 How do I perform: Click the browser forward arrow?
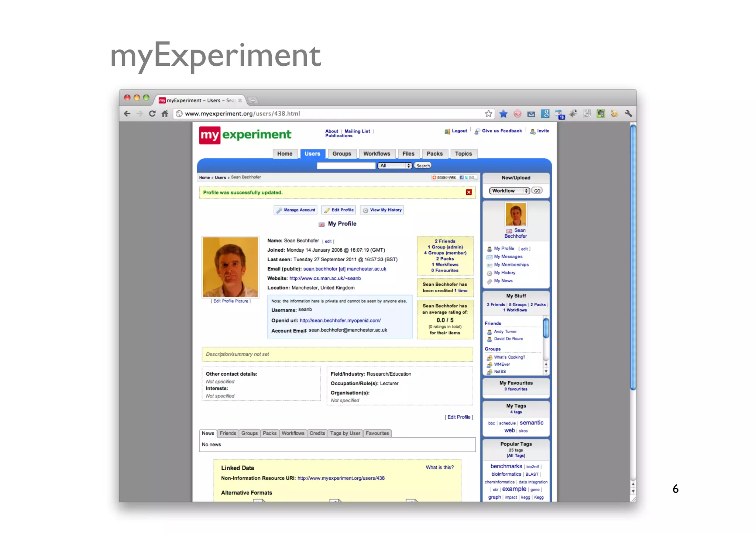(x=140, y=114)
